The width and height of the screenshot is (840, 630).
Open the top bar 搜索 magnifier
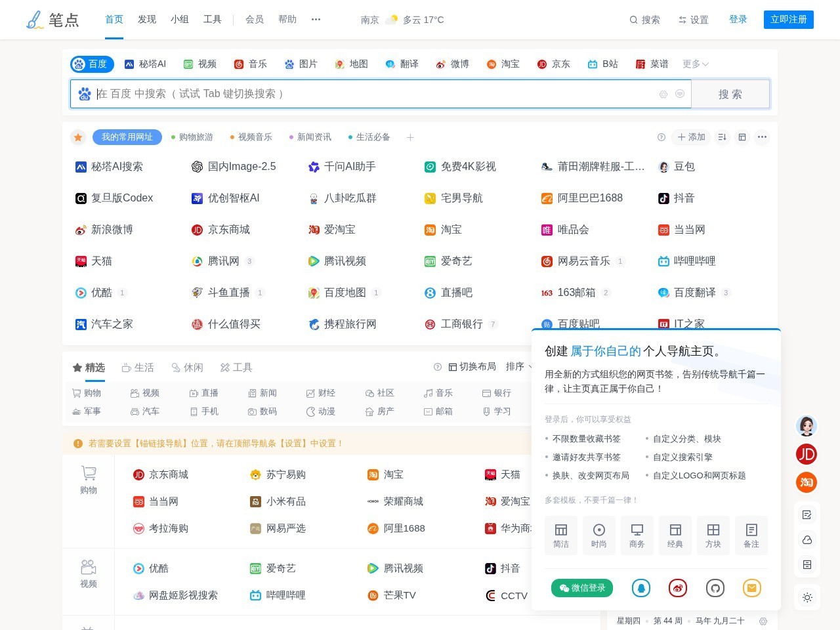tap(644, 20)
